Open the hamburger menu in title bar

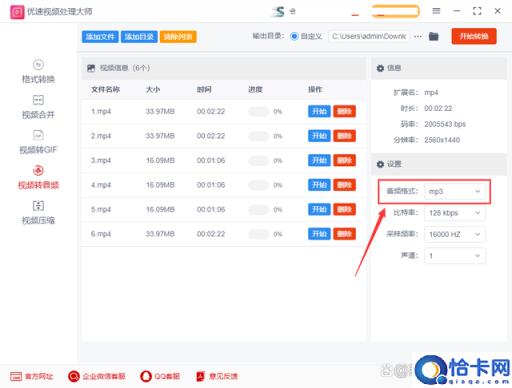click(x=436, y=11)
